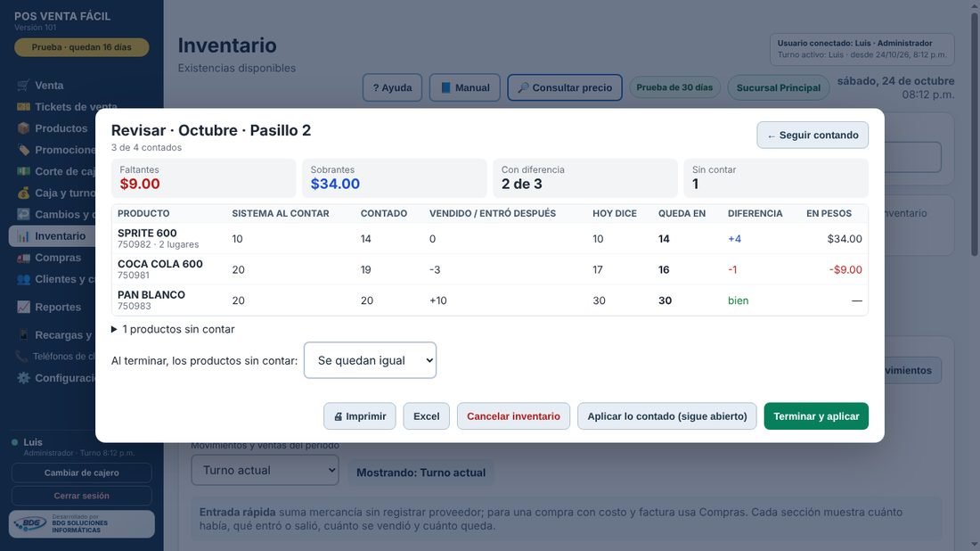Click the Venta cart icon in sidebar
980x551 pixels.
pos(23,85)
